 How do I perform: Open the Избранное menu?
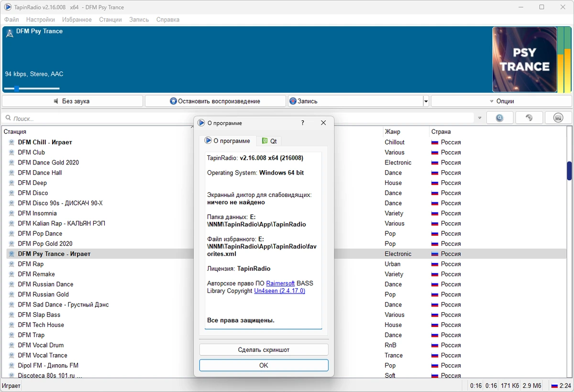click(77, 20)
